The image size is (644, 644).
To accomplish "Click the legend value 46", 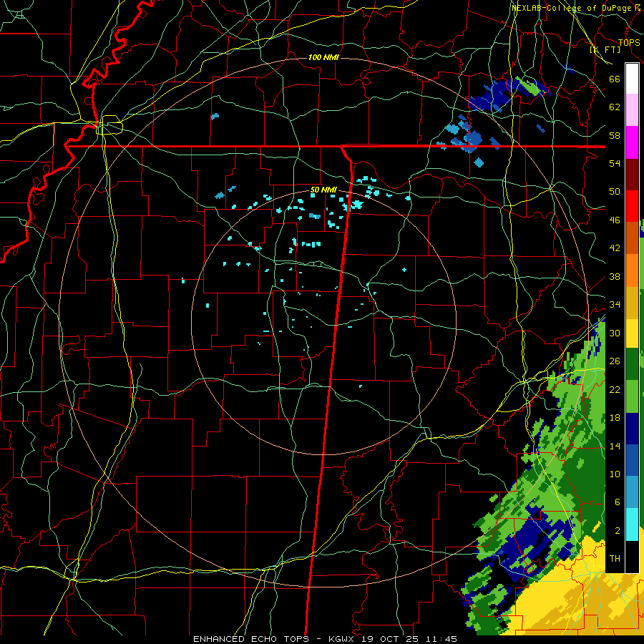I will coord(615,220).
